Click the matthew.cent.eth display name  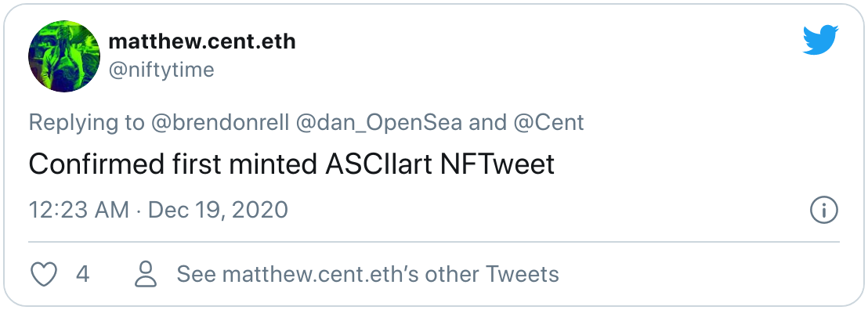click(202, 41)
